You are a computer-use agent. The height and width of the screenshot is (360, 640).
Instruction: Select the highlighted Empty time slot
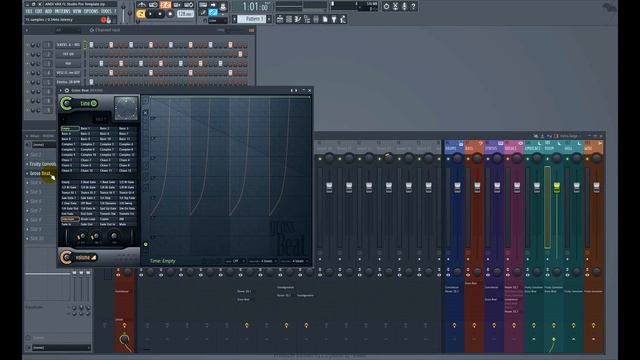(70, 129)
